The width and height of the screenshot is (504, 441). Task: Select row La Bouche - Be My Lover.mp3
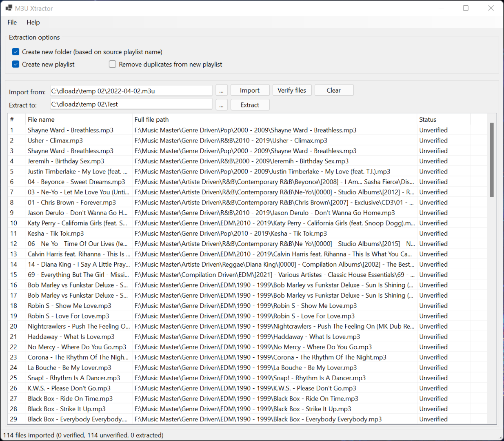247,368
